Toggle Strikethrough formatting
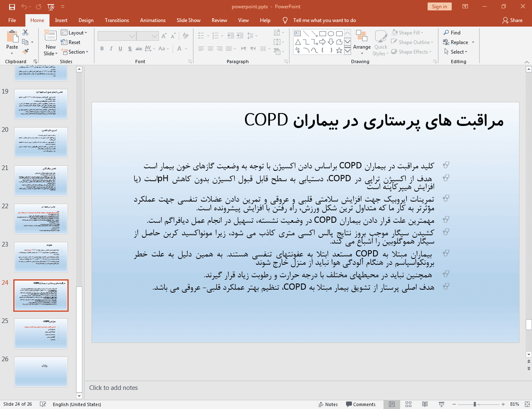 coord(139,49)
